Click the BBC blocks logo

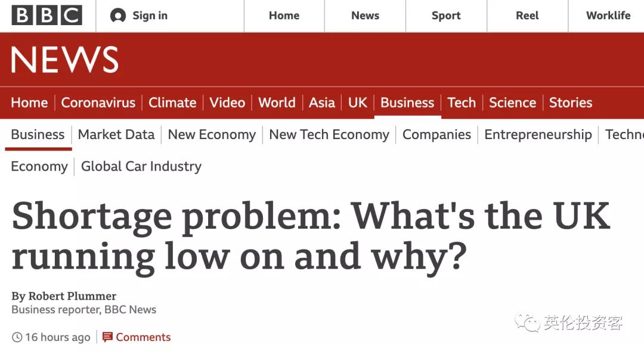[x=47, y=16]
